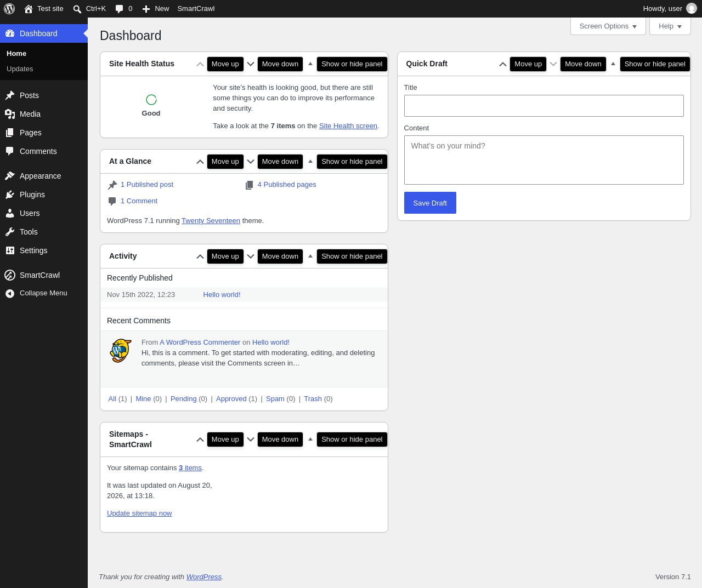Click the Good site health indicator circle
The height and width of the screenshot is (588, 702).
[x=151, y=100]
